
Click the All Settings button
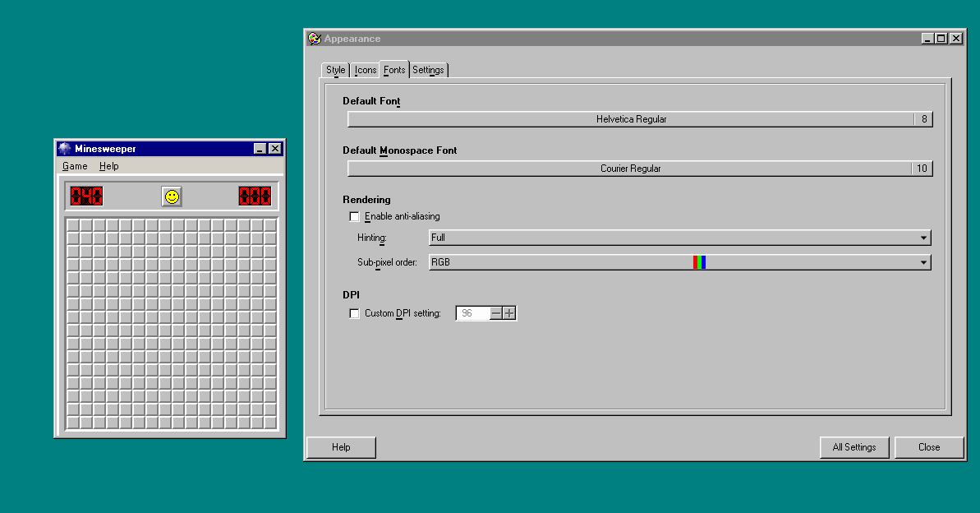[854, 447]
